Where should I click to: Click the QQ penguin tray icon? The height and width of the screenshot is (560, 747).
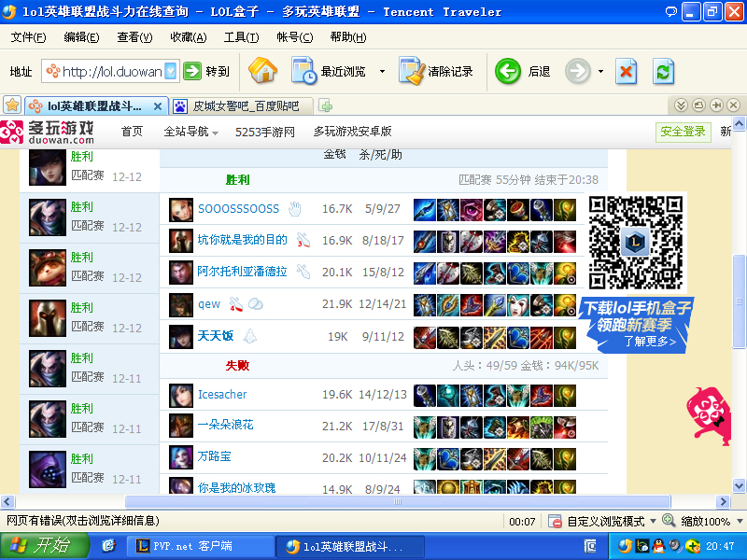tap(659, 545)
